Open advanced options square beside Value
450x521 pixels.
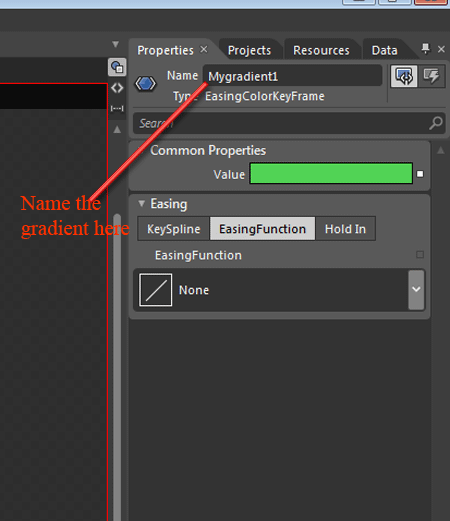click(x=420, y=174)
